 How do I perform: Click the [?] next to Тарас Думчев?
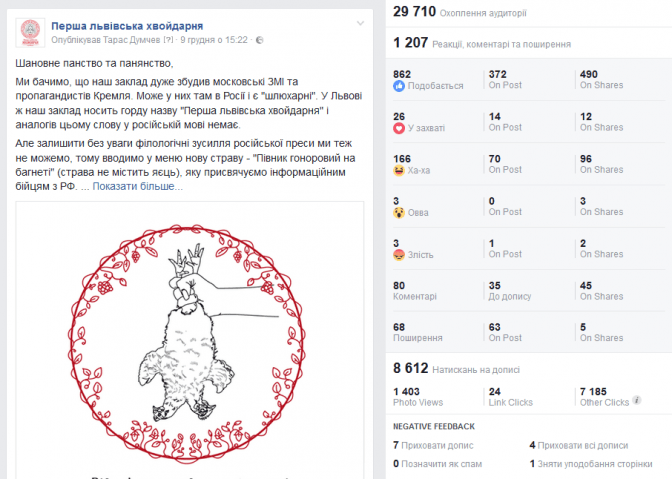click(168, 40)
